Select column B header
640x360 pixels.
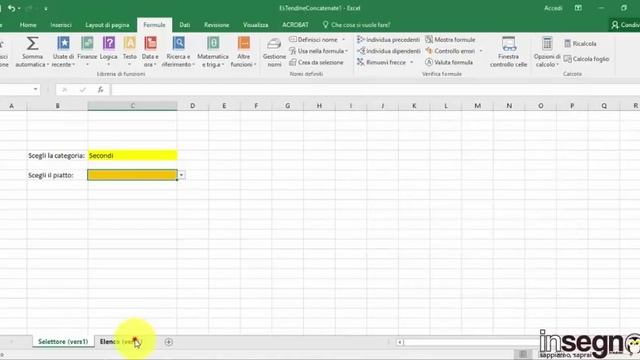58,106
